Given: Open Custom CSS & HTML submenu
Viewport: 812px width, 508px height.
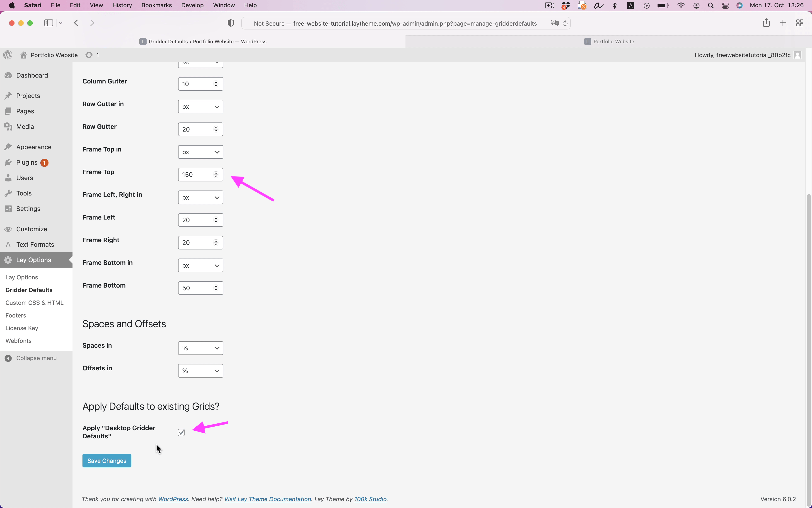Looking at the screenshot, I should [34, 303].
